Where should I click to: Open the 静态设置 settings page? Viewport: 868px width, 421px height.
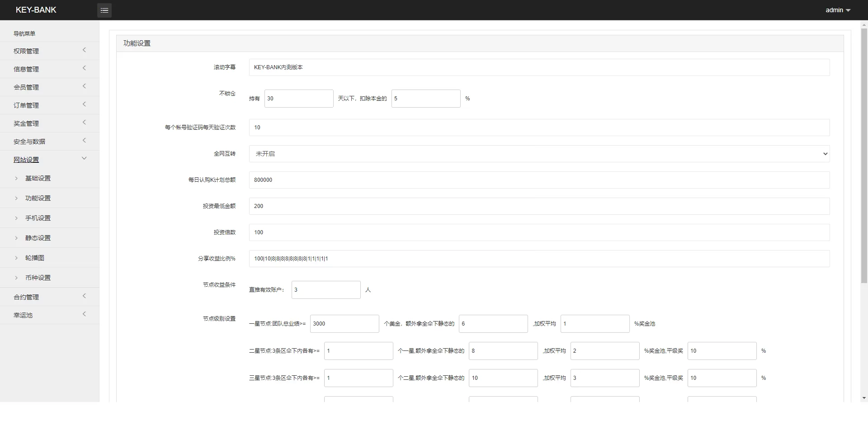[x=38, y=237]
